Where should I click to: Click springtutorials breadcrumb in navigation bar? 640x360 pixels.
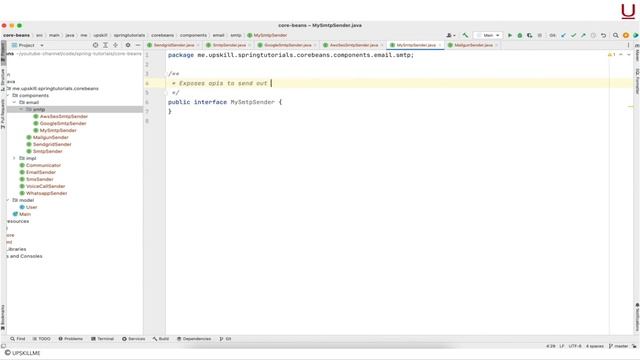pyautogui.click(x=129, y=36)
